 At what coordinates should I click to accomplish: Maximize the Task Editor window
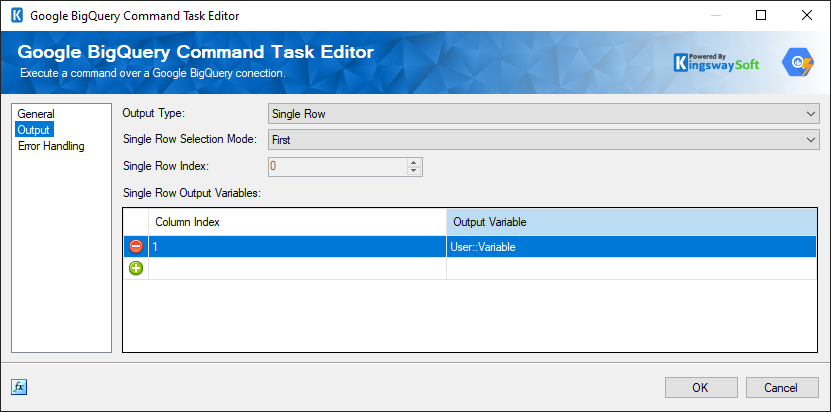[761, 15]
